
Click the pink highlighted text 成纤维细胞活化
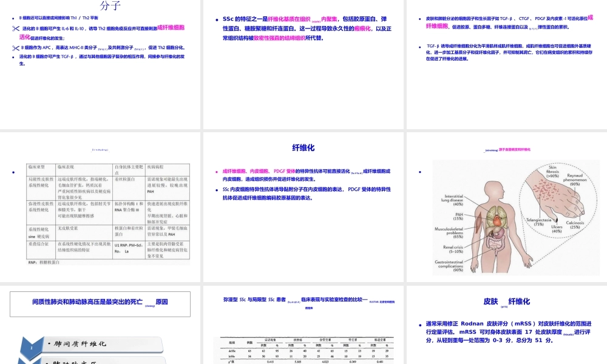click(171, 29)
